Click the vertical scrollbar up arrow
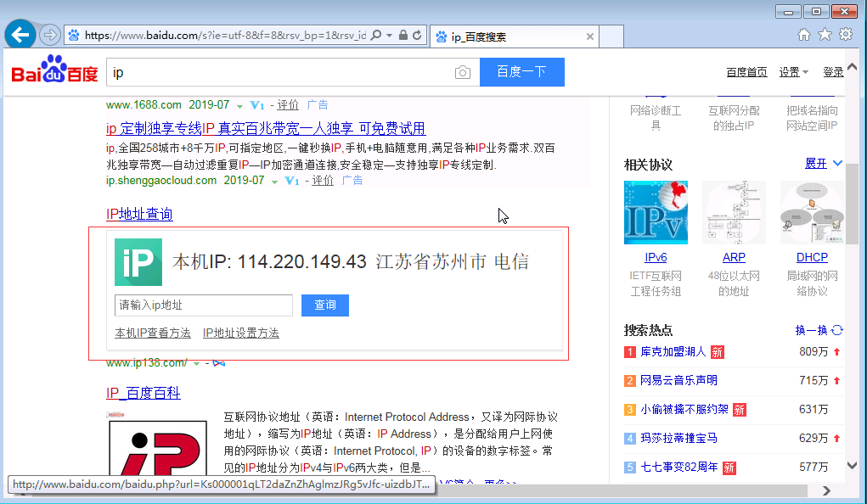 tap(852, 67)
